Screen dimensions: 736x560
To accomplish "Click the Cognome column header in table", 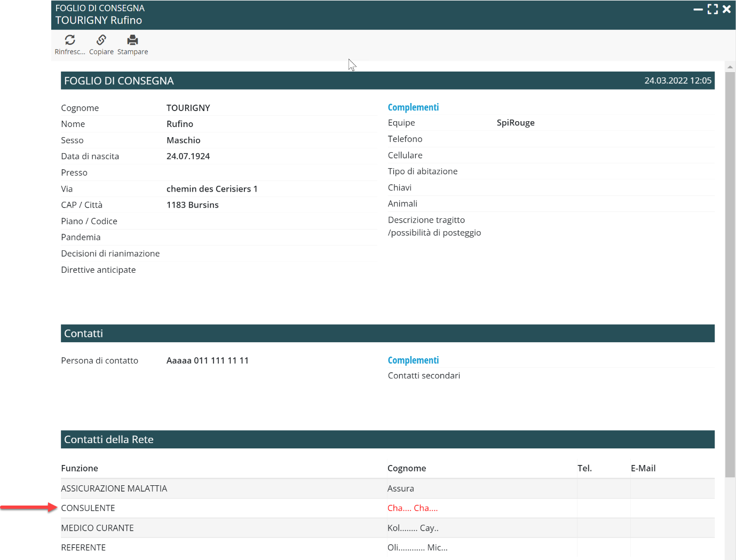I will pos(407,468).
